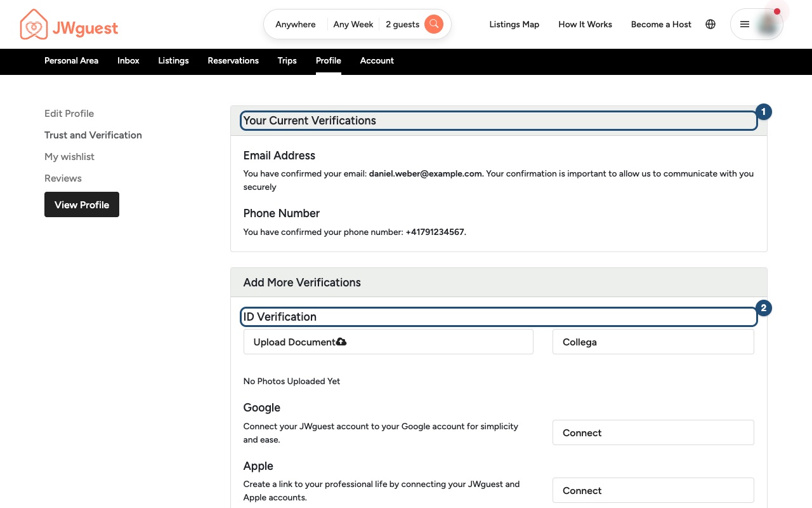
Task: Click the View Profile button
Action: pos(82,204)
